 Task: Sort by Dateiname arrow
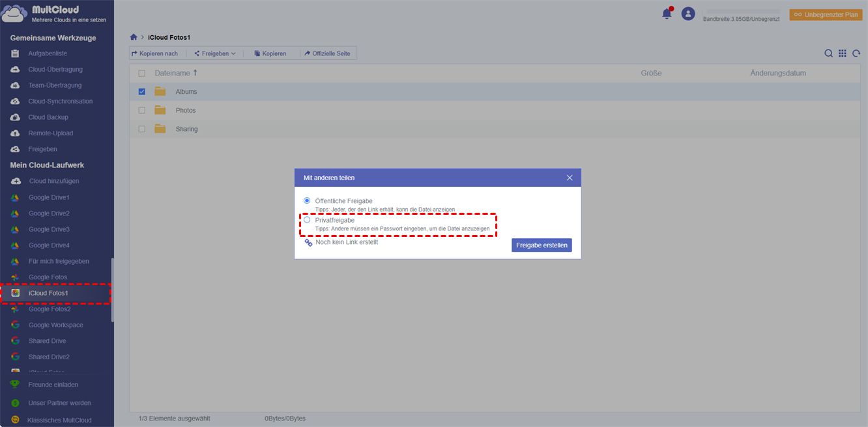tap(195, 73)
